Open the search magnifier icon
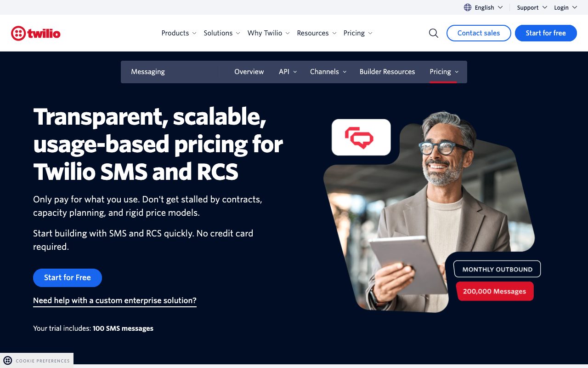The height and width of the screenshot is (368, 588). [434, 33]
